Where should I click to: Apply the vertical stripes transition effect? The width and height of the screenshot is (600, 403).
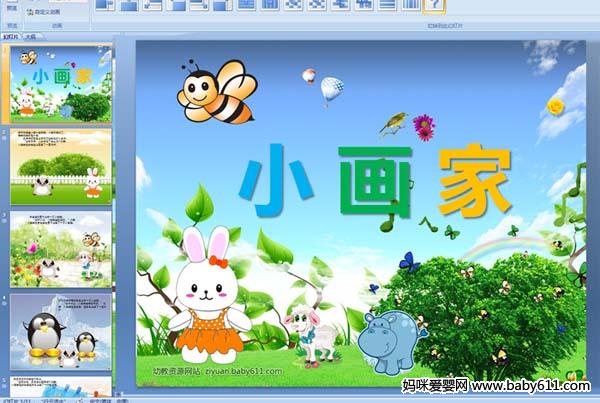(411, 5)
